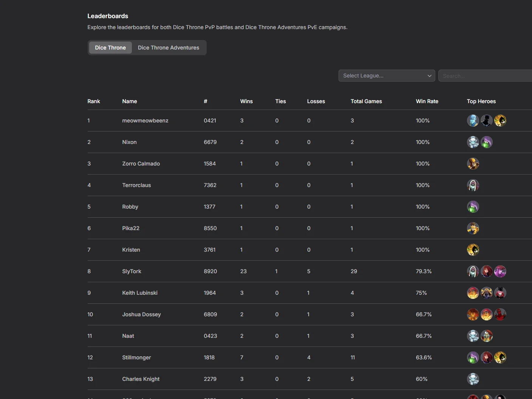The width and height of the screenshot is (532, 399).
Task: Click the tiger-striped hero avatar in Kristen's row
Action: (x=473, y=250)
